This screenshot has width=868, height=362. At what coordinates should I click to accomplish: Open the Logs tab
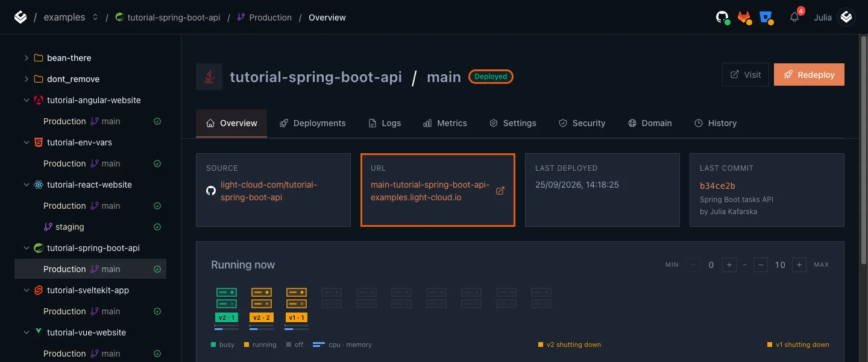click(385, 123)
